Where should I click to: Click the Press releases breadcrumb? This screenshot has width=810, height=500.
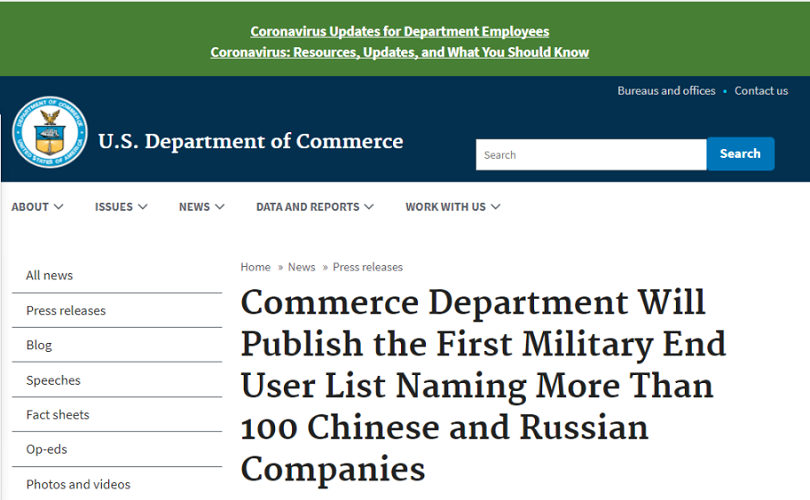point(368,267)
